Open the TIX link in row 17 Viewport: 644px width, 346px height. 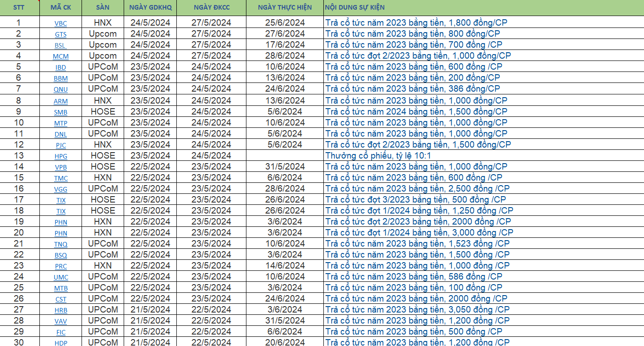pos(60,200)
